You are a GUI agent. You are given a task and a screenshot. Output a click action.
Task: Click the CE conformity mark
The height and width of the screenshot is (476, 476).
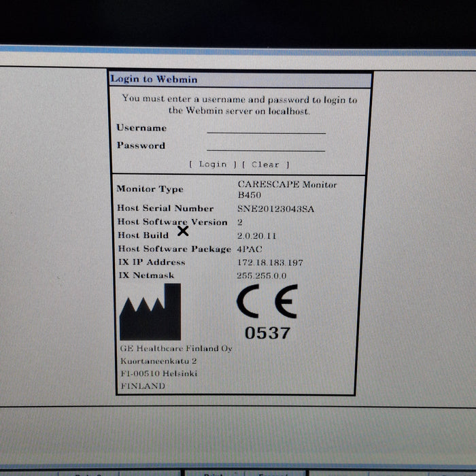point(267,301)
